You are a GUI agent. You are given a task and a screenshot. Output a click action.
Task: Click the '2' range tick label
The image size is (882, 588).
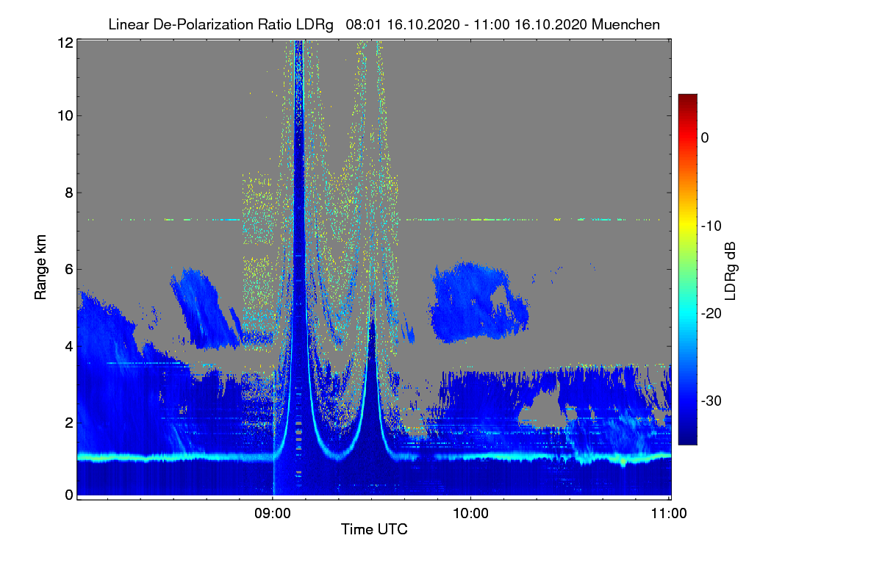[69, 422]
